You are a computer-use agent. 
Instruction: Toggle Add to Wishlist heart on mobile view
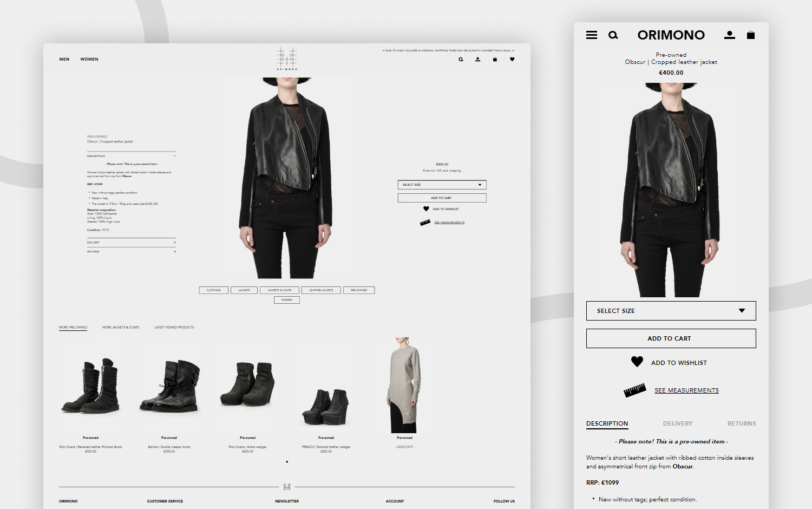click(x=637, y=362)
